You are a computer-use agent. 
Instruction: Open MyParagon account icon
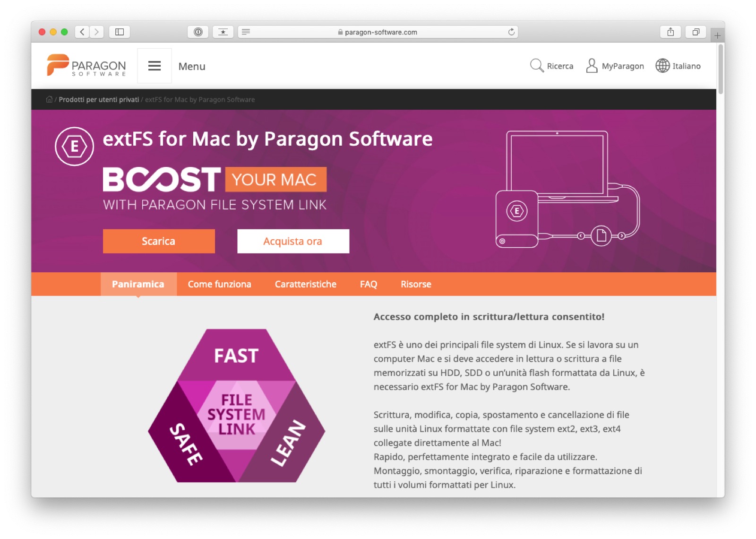coord(591,66)
